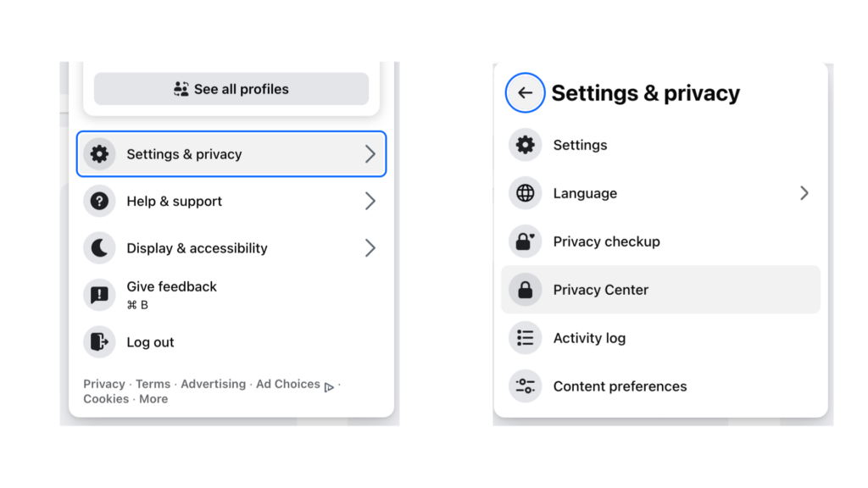This screenshot has height=488, width=868.
Task: Click the Activity log list icon
Action: pyautogui.click(x=526, y=337)
